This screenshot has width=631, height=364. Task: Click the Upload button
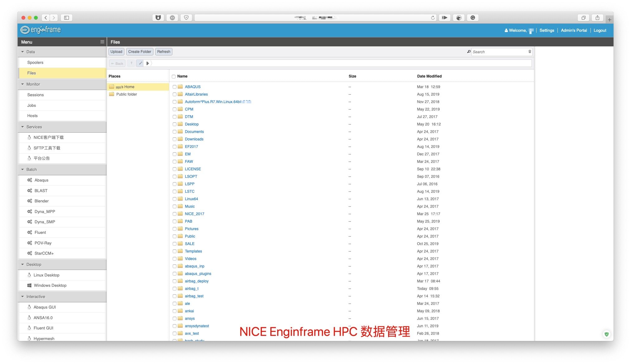[x=116, y=52]
